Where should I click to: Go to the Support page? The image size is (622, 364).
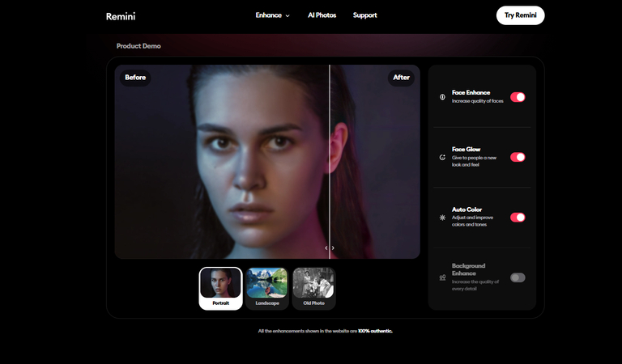click(x=365, y=15)
